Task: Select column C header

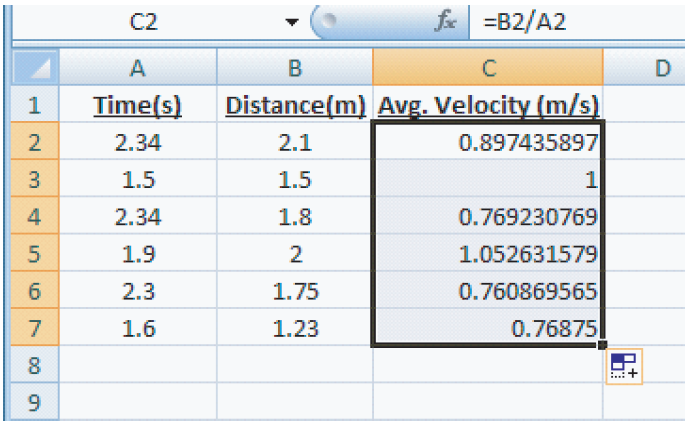Action: tap(487, 68)
